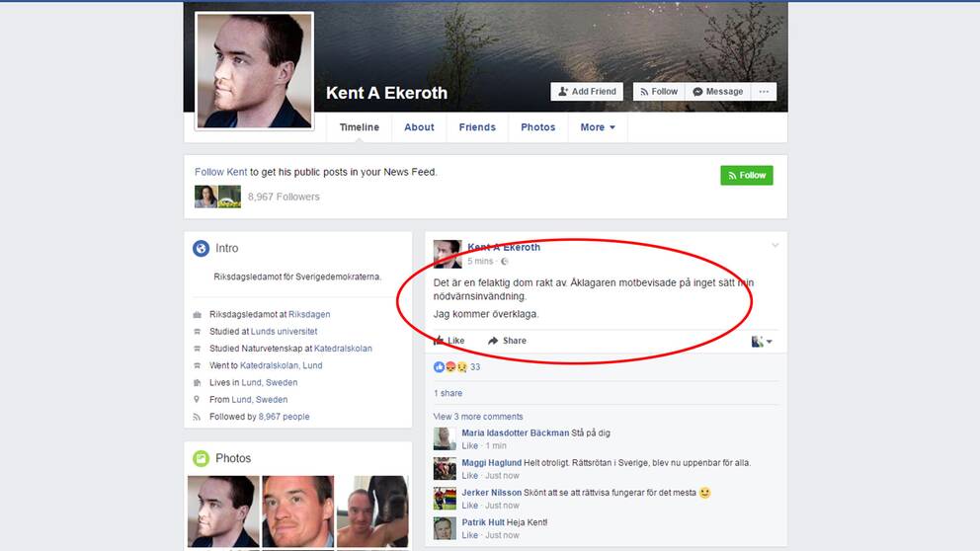Viewport: 980px width, 551px height.
Task: Click Jerker Nilsson's avatar
Action: 445,499
